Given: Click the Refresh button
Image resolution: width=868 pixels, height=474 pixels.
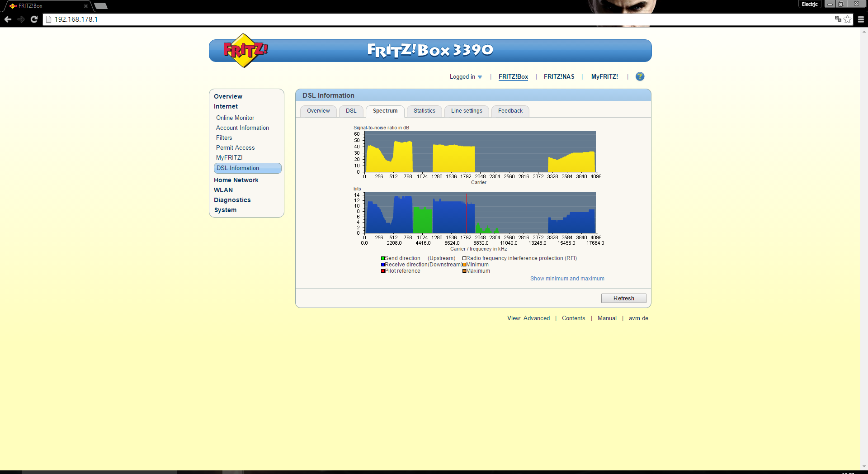Looking at the screenshot, I should 624,298.
